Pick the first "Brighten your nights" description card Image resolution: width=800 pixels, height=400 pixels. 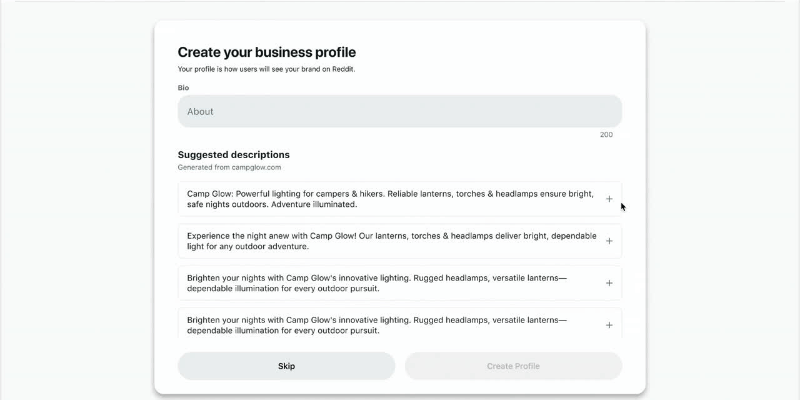390,283
